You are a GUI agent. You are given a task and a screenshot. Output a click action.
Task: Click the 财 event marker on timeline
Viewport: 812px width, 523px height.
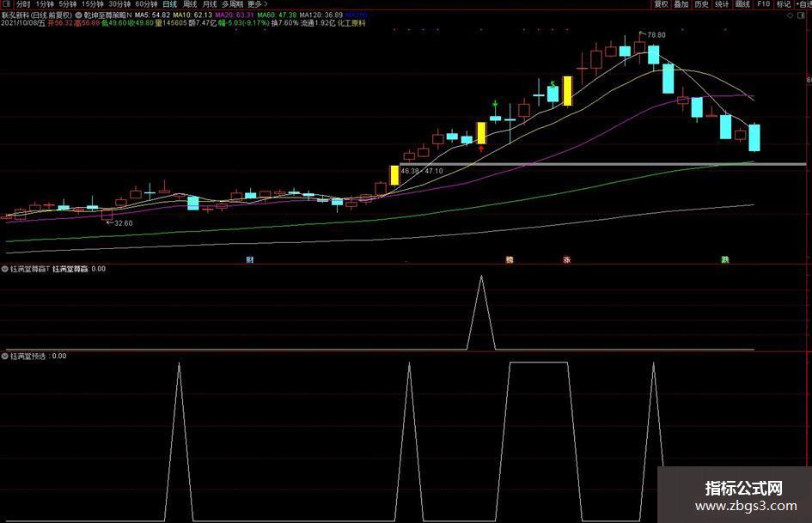[250, 259]
